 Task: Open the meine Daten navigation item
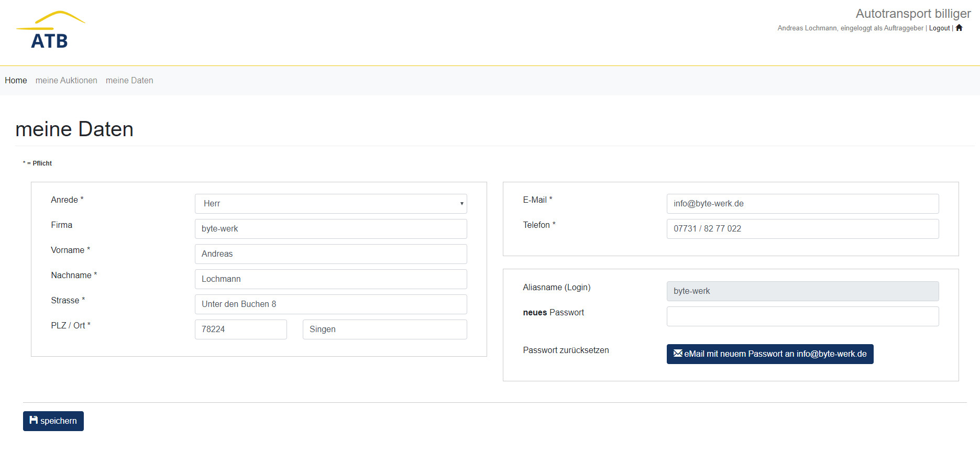129,80
